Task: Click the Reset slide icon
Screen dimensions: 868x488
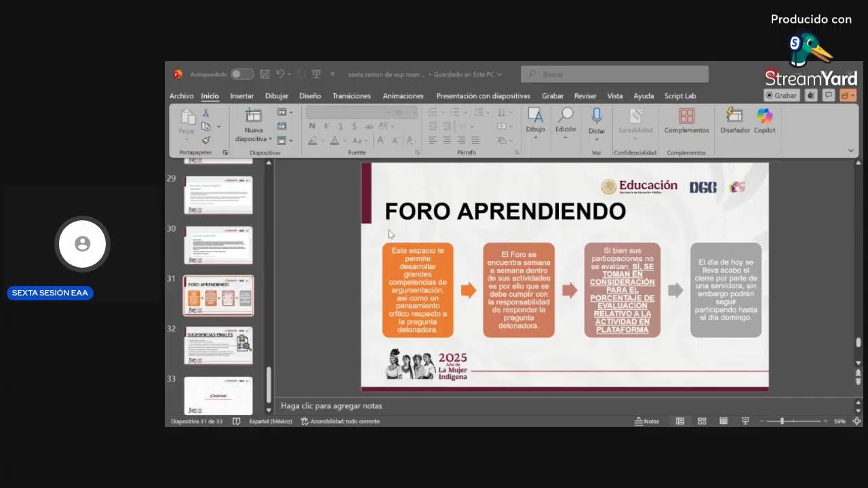Action: coord(282,126)
